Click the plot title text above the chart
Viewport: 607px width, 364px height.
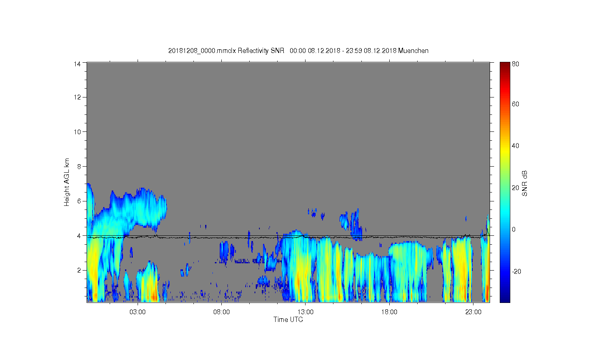[298, 51]
